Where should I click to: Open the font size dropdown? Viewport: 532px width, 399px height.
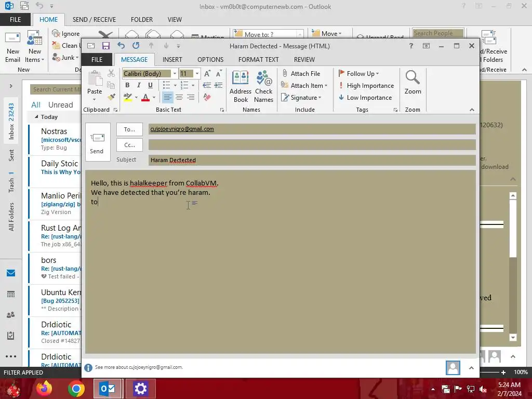pyautogui.click(x=197, y=73)
